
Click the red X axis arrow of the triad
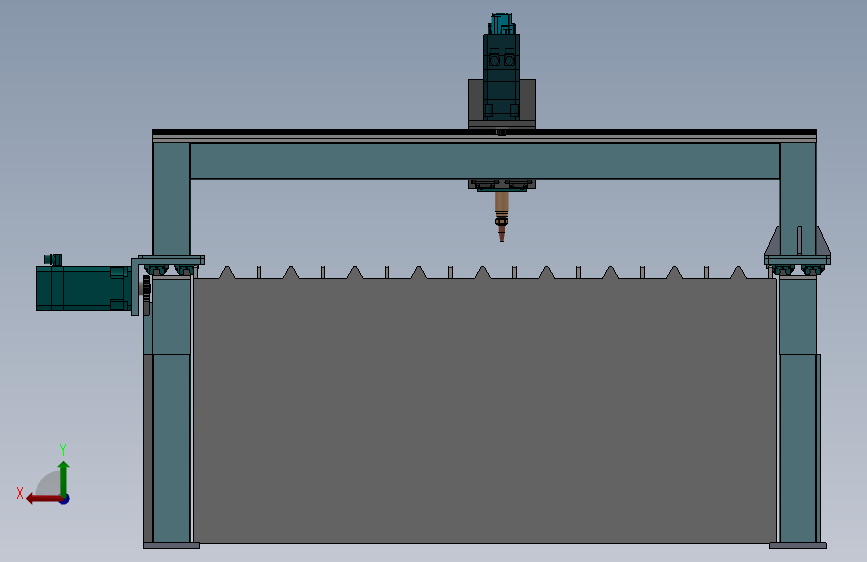coord(43,499)
